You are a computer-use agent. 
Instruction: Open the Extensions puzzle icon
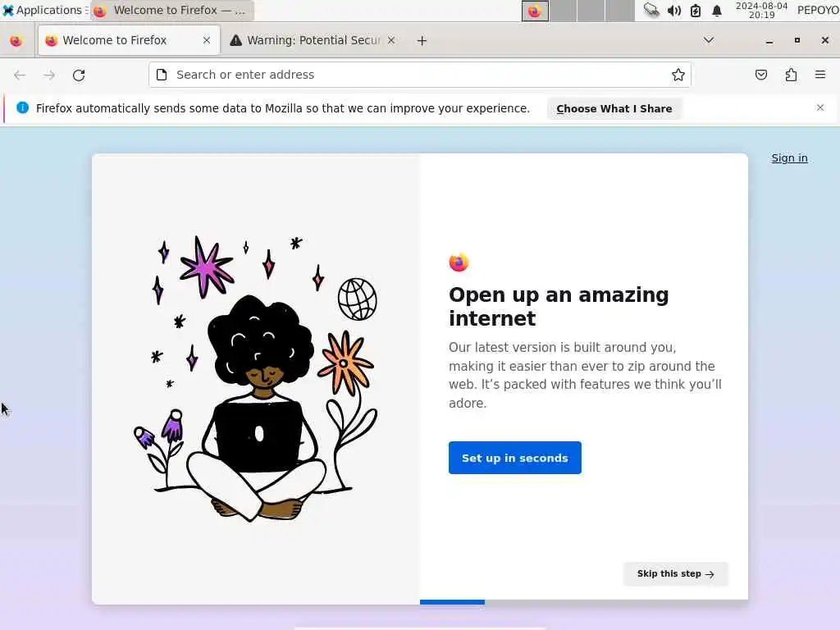(791, 75)
